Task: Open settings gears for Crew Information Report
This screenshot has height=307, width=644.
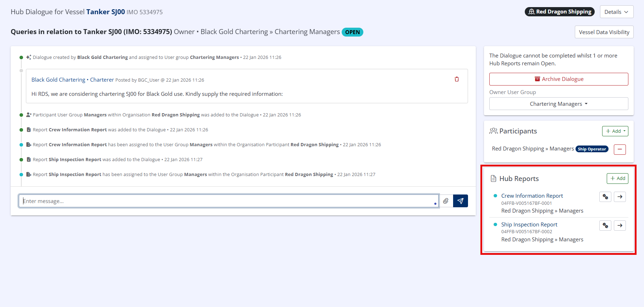Action: pos(605,197)
